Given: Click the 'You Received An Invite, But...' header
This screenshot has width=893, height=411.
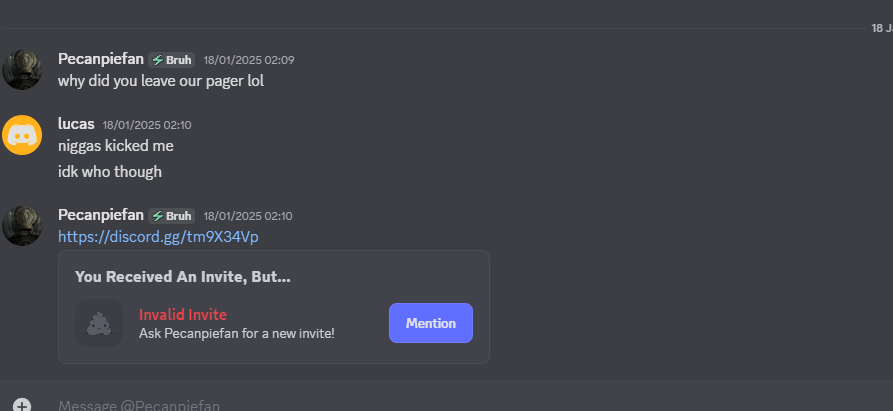Looking at the screenshot, I should coord(183,277).
